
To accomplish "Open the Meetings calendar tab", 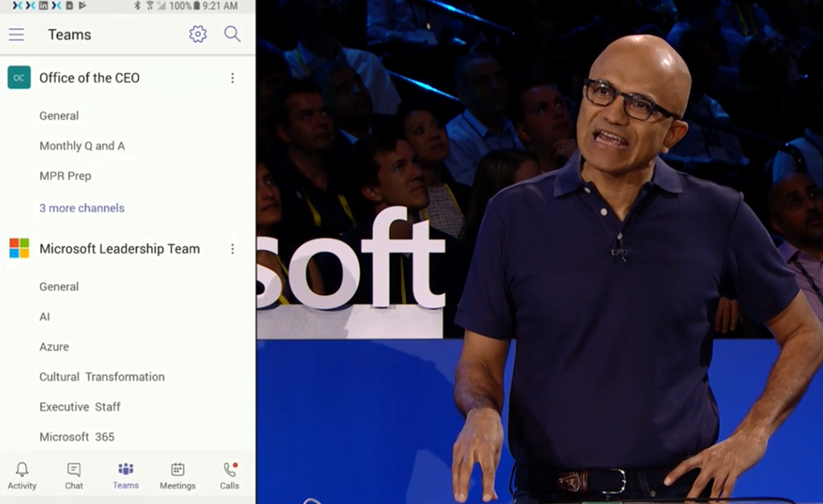I will pyautogui.click(x=178, y=475).
